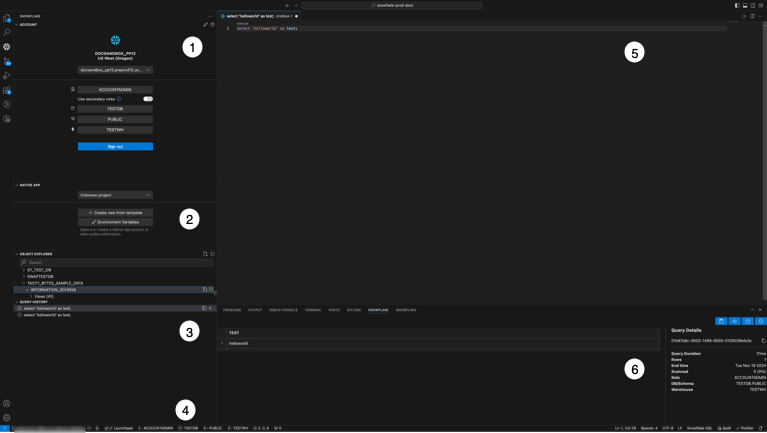767x433 pixels.
Task: Click the edit pencil icon in Account section
Action: pyautogui.click(x=205, y=24)
